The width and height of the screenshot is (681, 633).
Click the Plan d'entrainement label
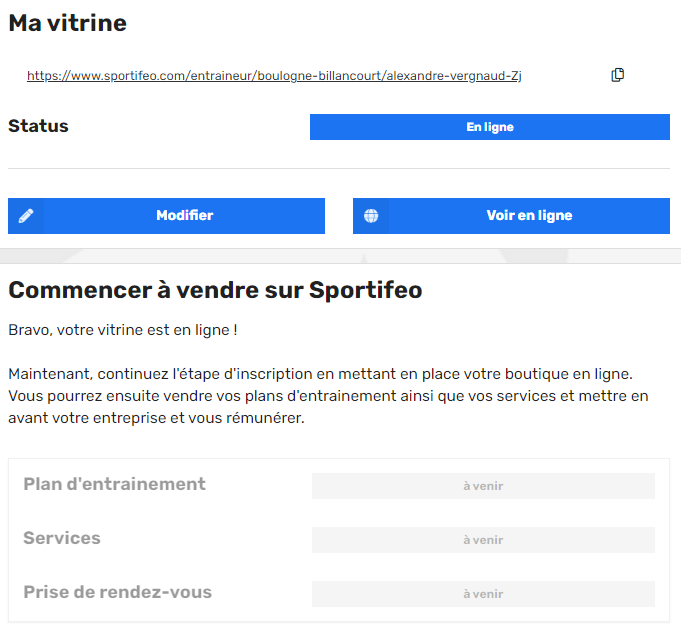point(114,484)
